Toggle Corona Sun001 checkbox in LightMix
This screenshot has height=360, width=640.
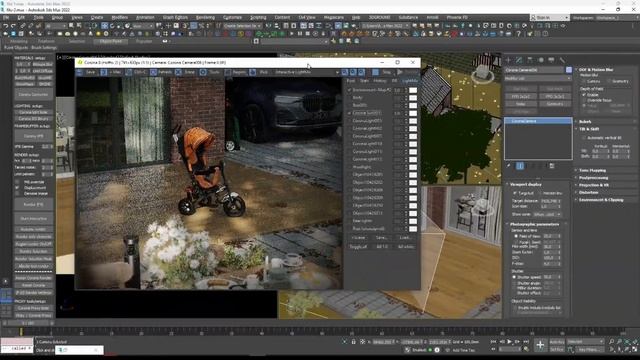click(349, 113)
